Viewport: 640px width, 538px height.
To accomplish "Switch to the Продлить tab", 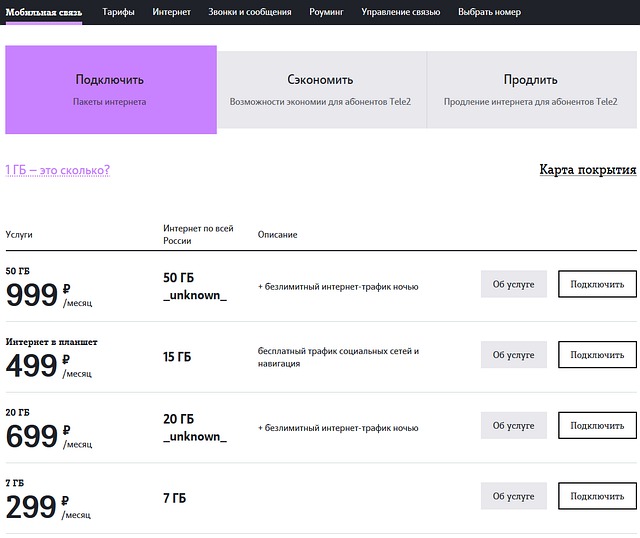I will [531, 89].
